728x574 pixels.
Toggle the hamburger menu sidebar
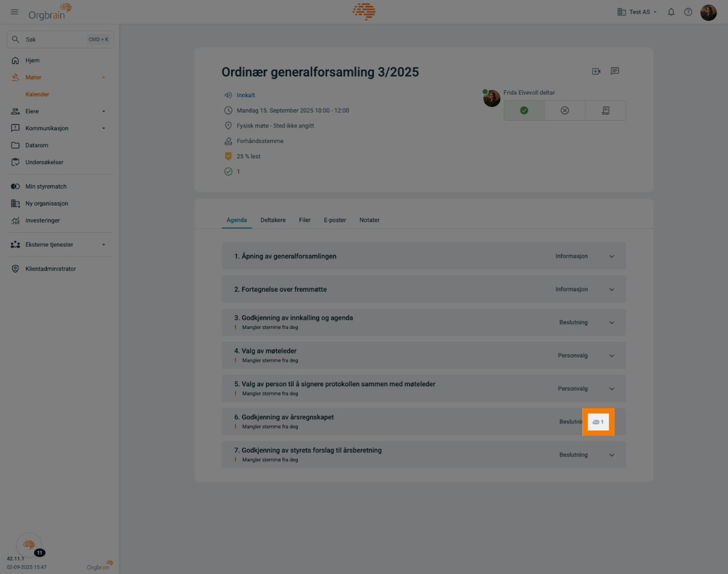14,12
